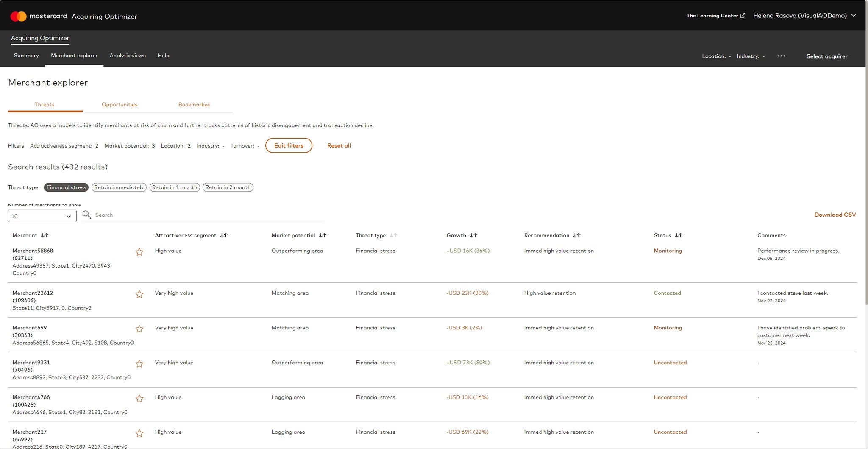Image resolution: width=868 pixels, height=449 pixels.
Task: Click the Mastercard logo
Action: (19, 15)
